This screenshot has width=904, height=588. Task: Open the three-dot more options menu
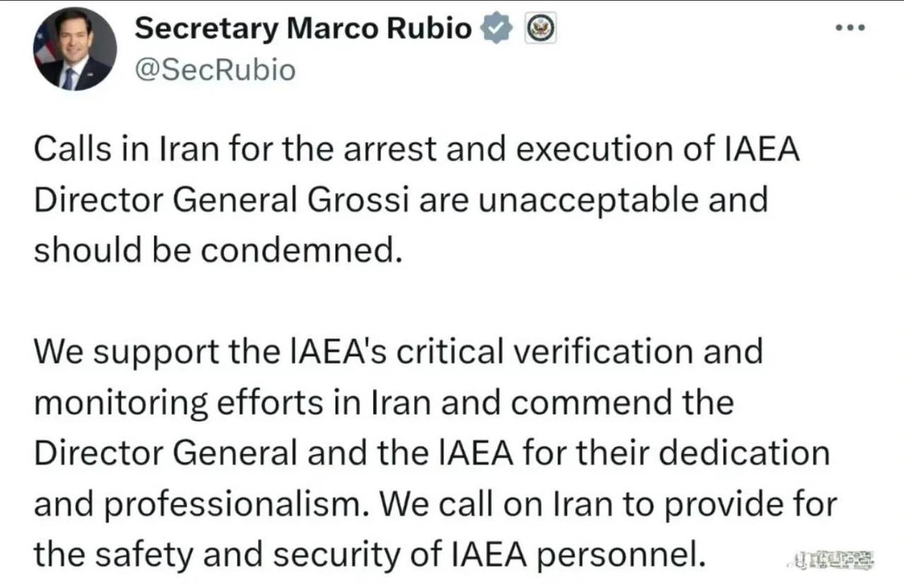(x=851, y=29)
